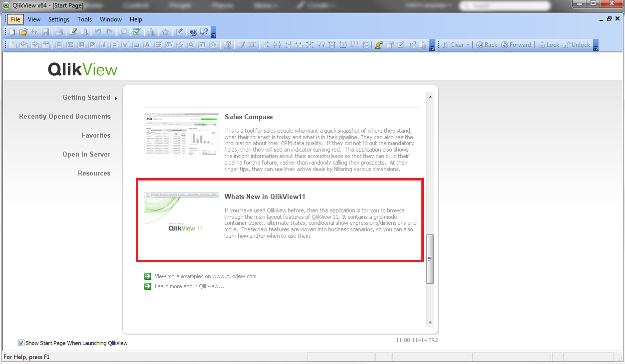Click the Create Chart bar icon in design toolbar
The height and width of the screenshot is (364, 625).
coord(104,45)
